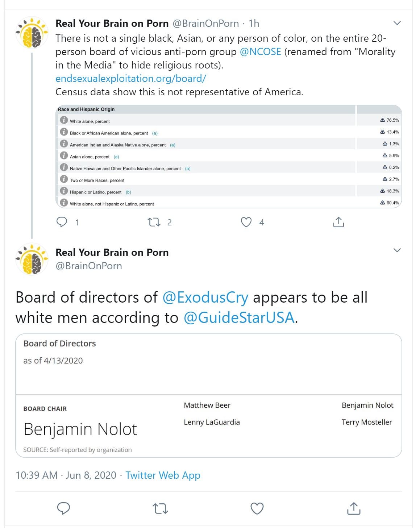The height and width of the screenshot is (528, 420).
Task: Retweet the ExodusCry board tweet
Action: [160, 508]
